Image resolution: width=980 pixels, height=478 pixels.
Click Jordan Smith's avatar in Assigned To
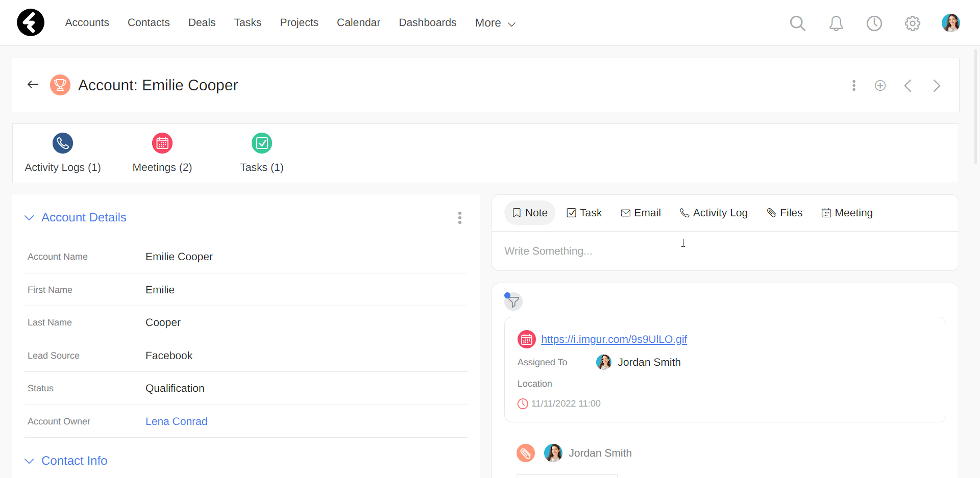coord(604,362)
